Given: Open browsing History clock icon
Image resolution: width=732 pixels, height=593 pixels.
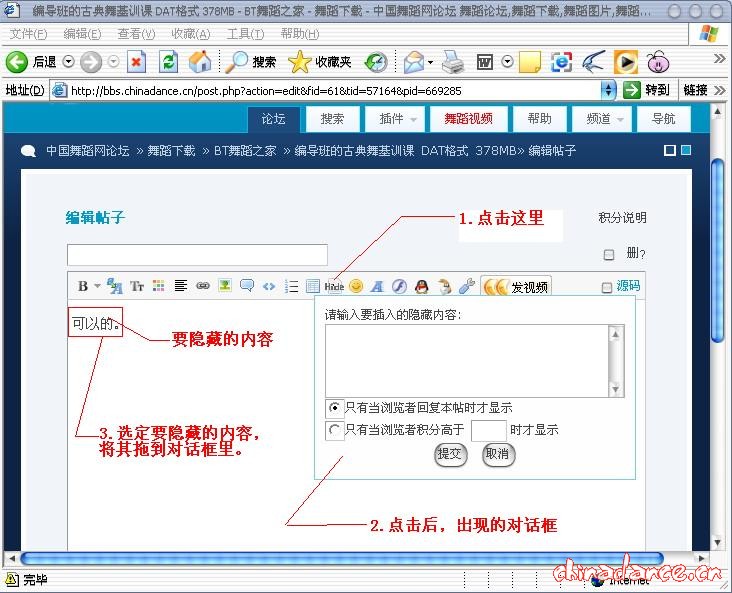Looking at the screenshot, I should point(376,62).
